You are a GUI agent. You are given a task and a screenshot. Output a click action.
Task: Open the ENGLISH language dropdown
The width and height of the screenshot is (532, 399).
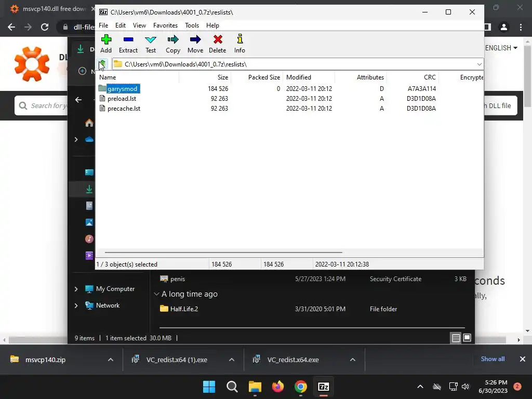pyautogui.click(x=501, y=48)
